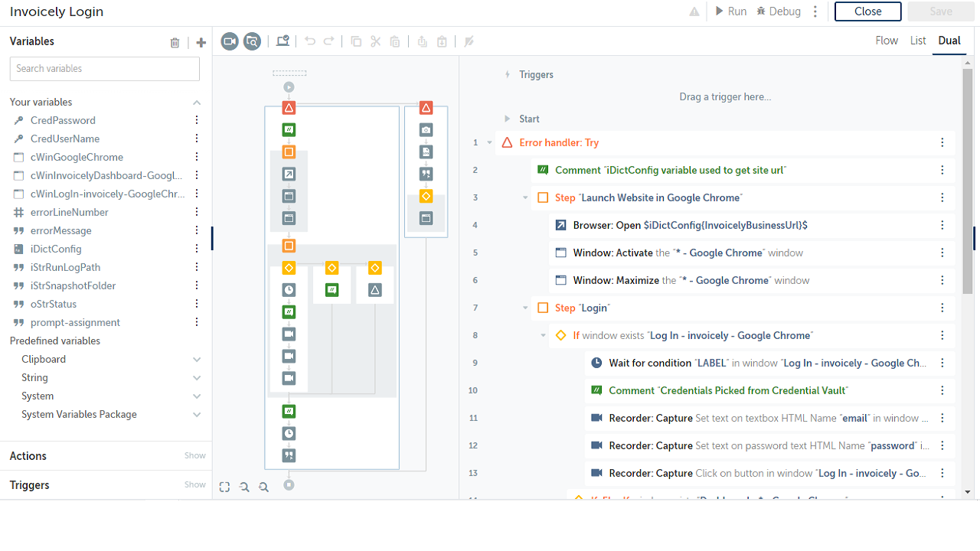The width and height of the screenshot is (980, 551).
Task: Open options menu for CredPassword variable
Action: pos(197,120)
